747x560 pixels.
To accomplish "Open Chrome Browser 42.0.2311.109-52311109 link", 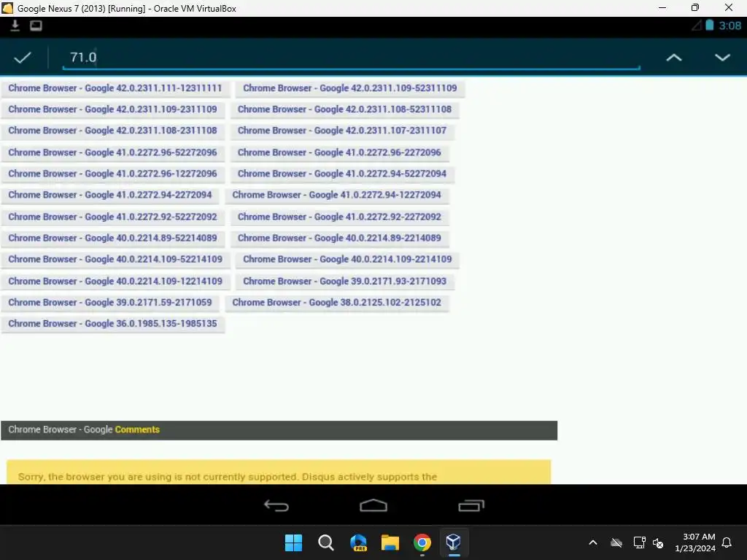I will [350, 88].
